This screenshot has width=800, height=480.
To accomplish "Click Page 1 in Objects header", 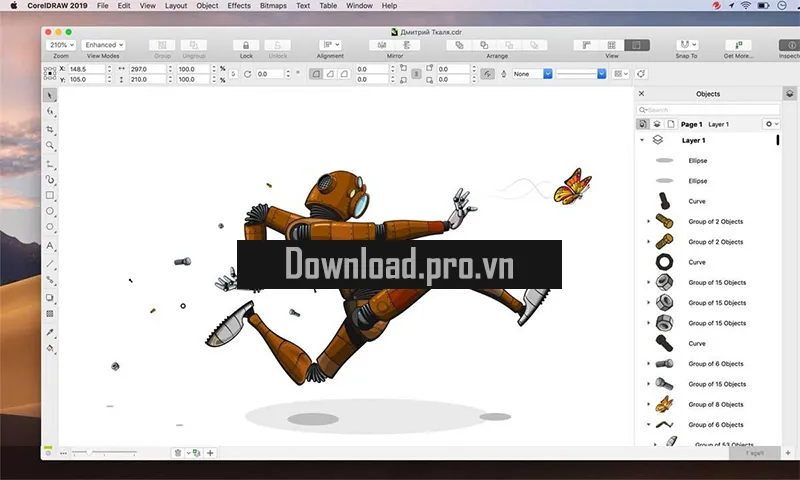I will click(x=691, y=124).
